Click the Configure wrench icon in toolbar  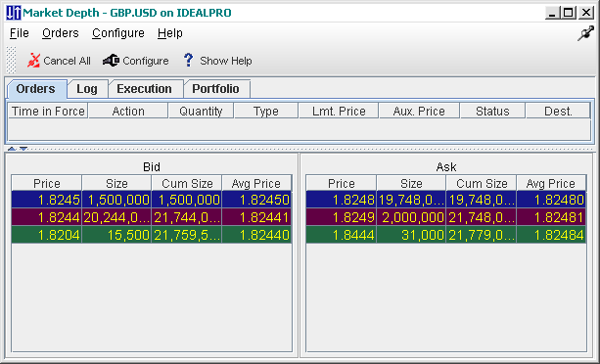click(x=111, y=61)
